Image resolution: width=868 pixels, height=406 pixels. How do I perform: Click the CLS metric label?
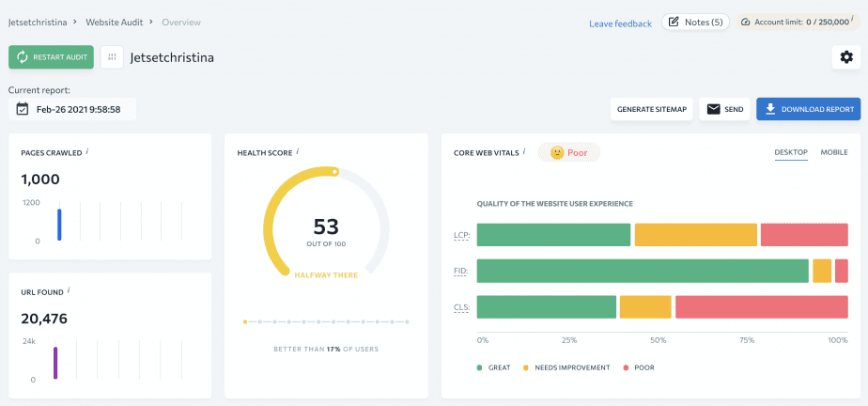tap(461, 307)
